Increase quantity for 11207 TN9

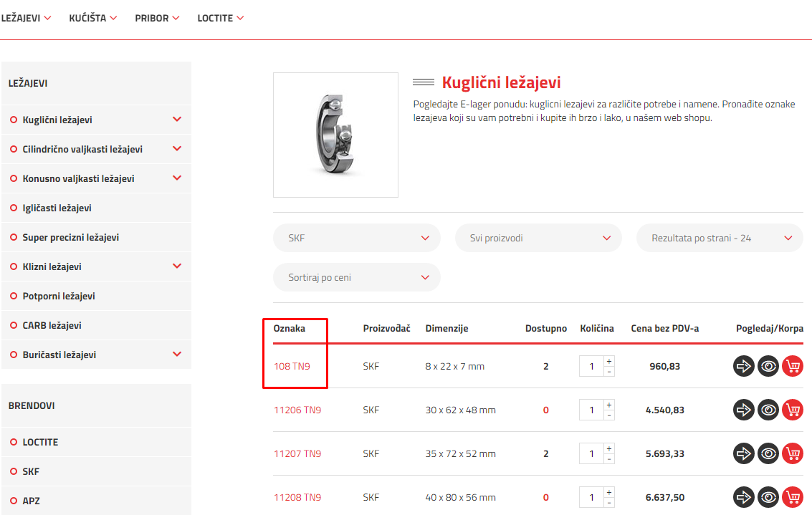point(609,448)
